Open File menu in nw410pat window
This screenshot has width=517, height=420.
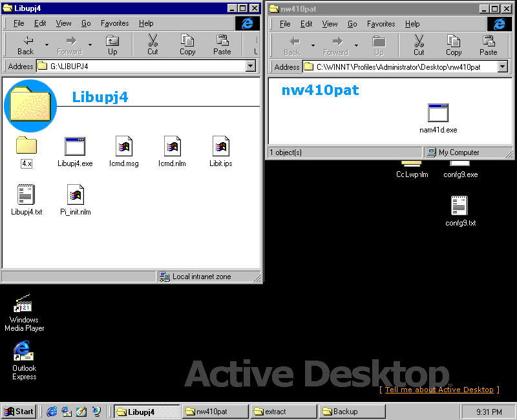tap(285, 24)
